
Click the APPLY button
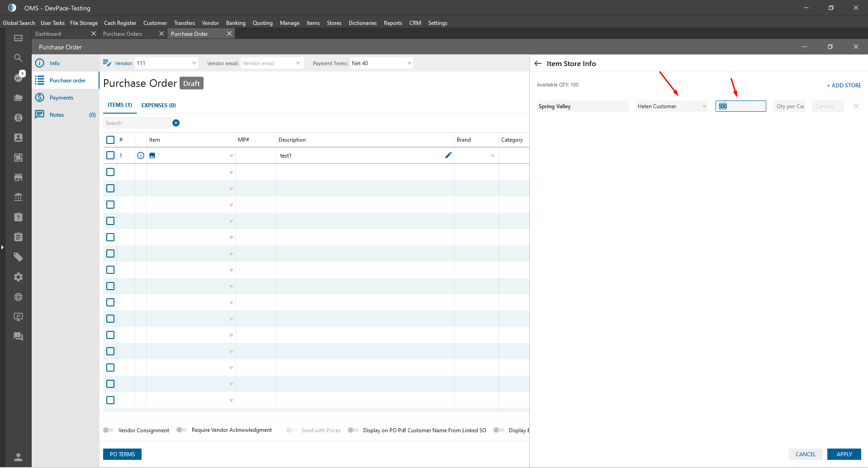[844, 454]
